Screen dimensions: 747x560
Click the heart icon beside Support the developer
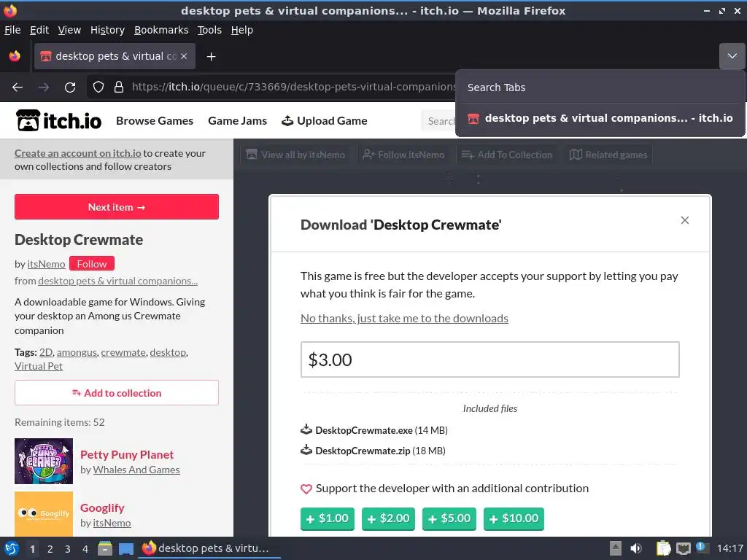click(x=306, y=489)
